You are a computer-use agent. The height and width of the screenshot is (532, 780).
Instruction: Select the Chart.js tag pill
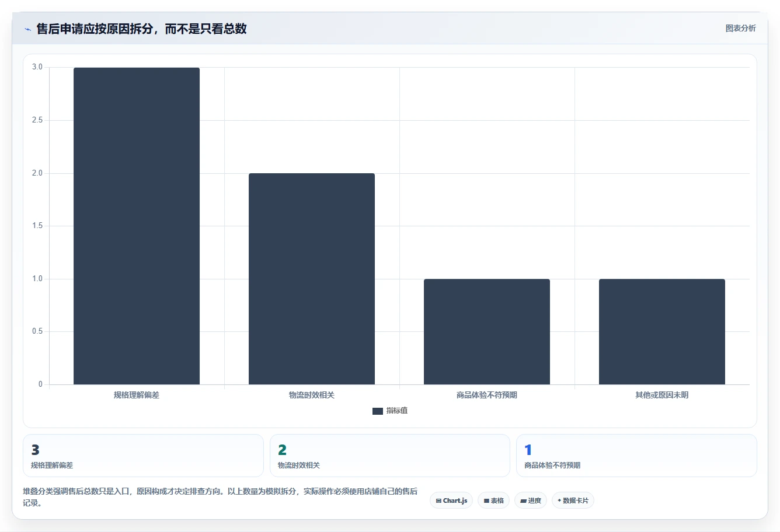click(x=451, y=501)
